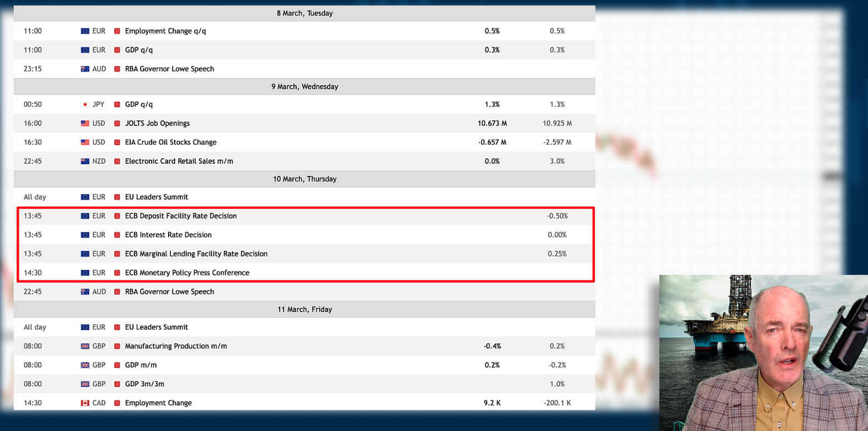
Task: Click the UK flag beside Manufacturing Production m/m
Action: (x=85, y=346)
